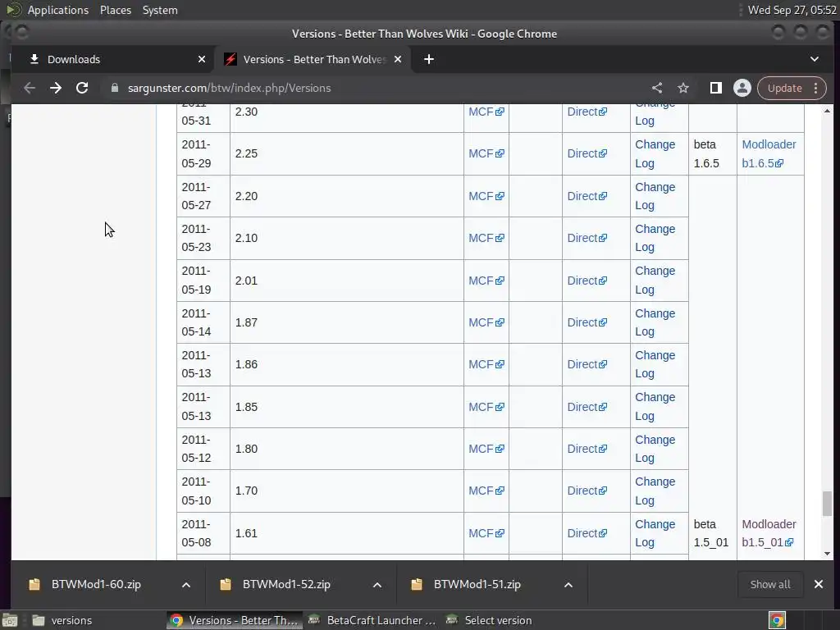Open Direct download for version 1.61
The height and width of the screenshot is (630, 840).
click(x=587, y=533)
